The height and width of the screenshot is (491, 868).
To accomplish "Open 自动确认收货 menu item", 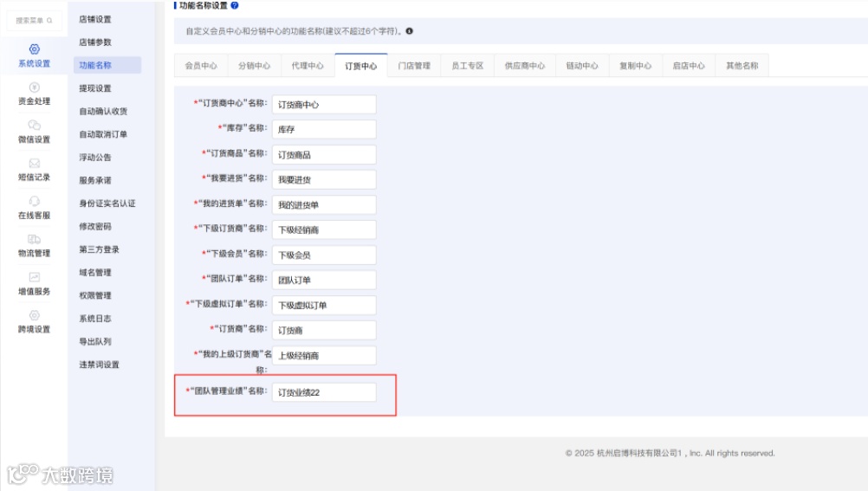I will [x=103, y=111].
